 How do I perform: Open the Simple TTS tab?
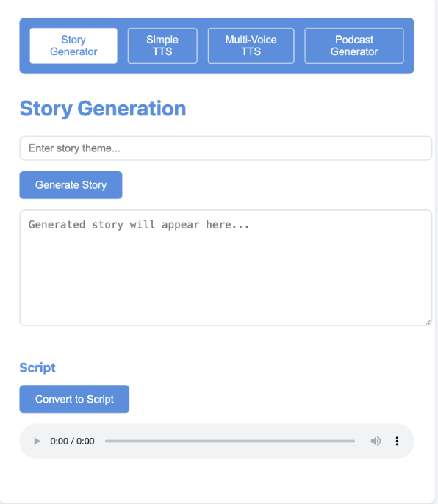point(162,46)
